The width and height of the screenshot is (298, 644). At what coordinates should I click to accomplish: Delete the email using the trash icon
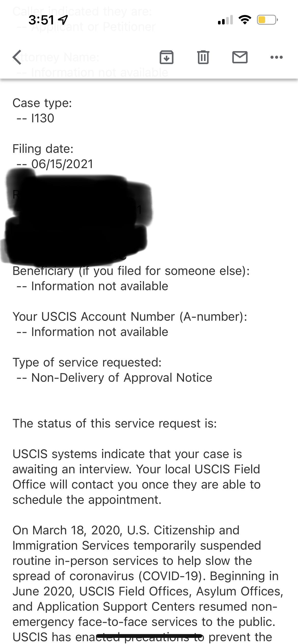click(202, 57)
